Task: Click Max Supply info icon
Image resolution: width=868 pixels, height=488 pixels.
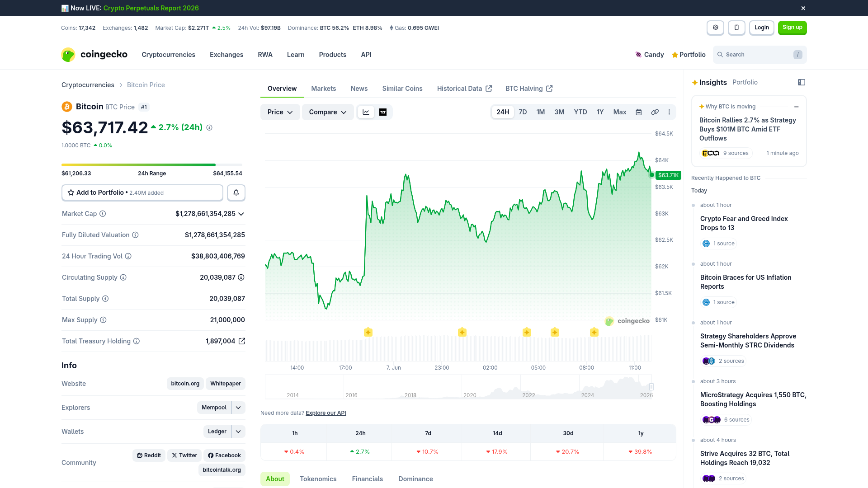Action: (103, 320)
